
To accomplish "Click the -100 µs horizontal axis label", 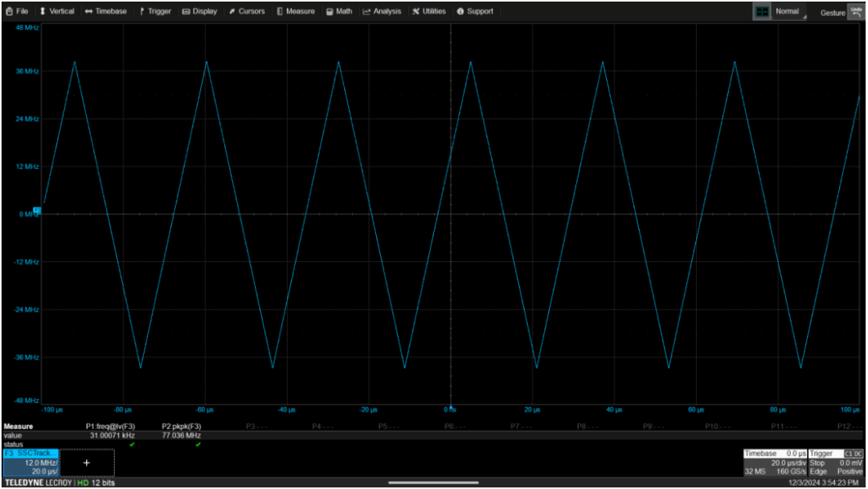I will [52, 410].
